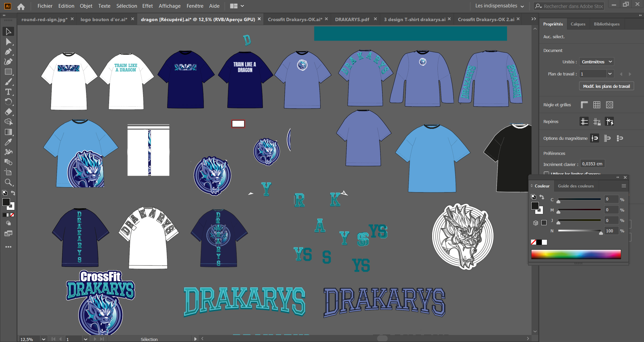Switch to Guide des couleurs tab
Screen dimensions: 644x342
[576, 186]
